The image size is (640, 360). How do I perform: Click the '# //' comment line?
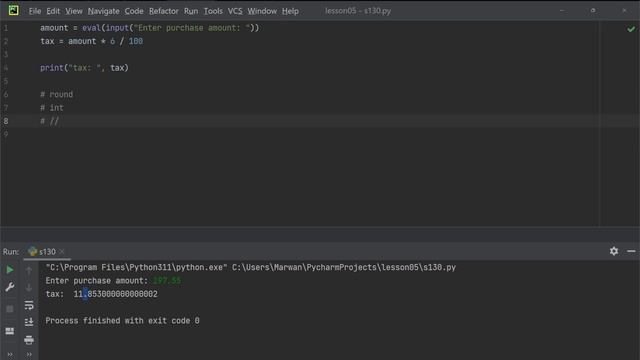click(x=49, y=121)
